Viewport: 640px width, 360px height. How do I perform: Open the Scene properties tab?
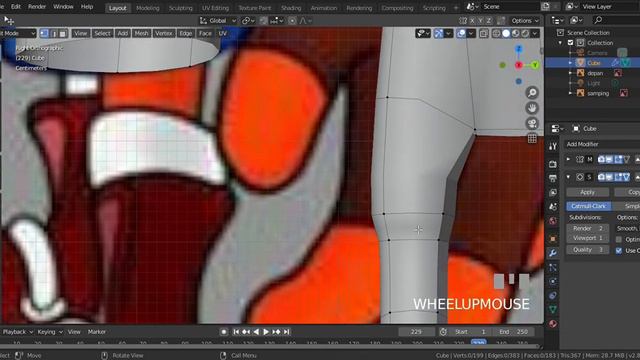coord(553,207)
